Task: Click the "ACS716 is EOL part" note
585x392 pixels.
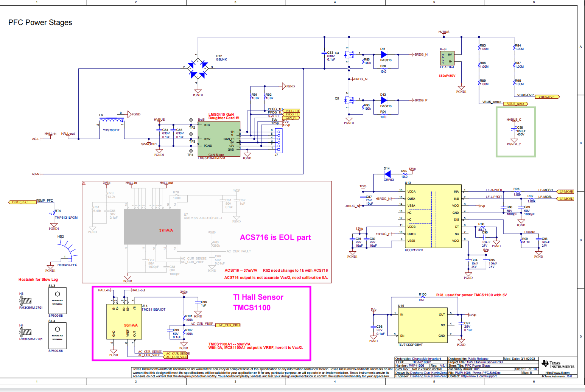Action: point(275,237)
